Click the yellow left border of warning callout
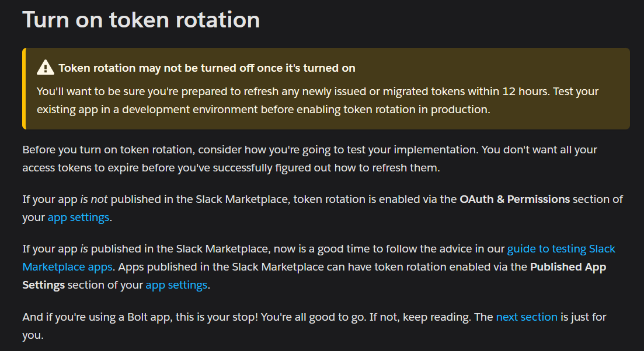The image size is (644, 351). [25, 89]
